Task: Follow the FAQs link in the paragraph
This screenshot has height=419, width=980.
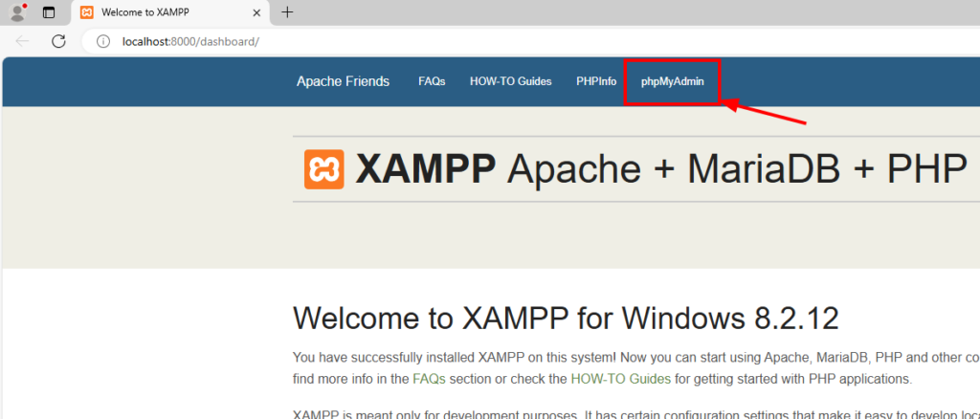Action: click(429, 378)
